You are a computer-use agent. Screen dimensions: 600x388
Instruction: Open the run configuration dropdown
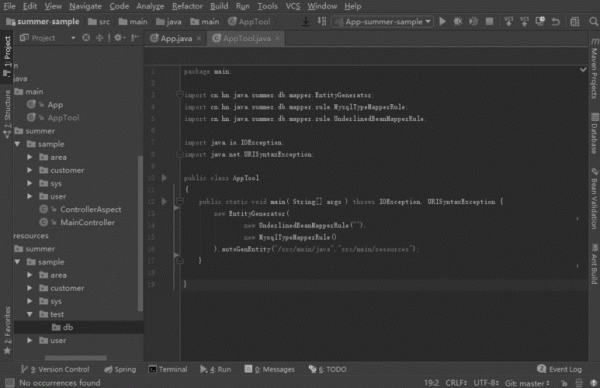pos(383,22)
